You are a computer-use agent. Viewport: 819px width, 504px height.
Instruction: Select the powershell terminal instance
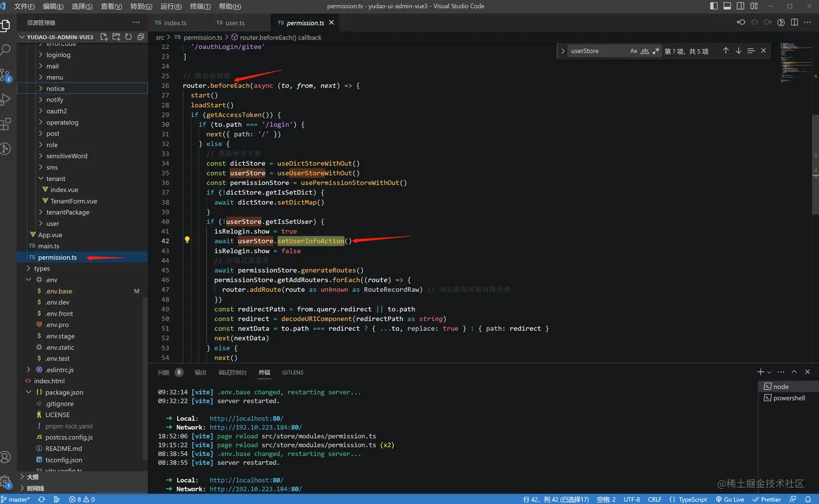[788, 398]
